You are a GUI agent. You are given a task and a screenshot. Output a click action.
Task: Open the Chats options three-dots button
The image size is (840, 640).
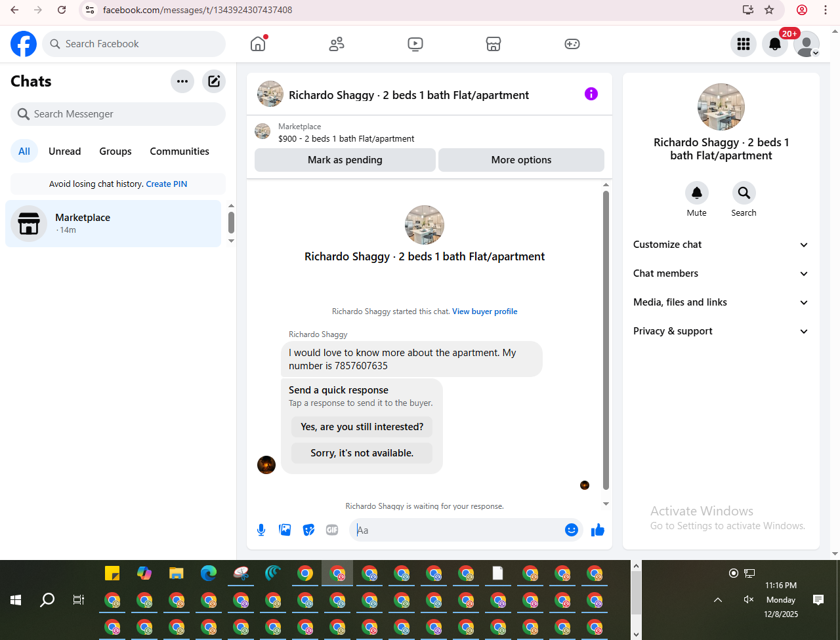182,81
